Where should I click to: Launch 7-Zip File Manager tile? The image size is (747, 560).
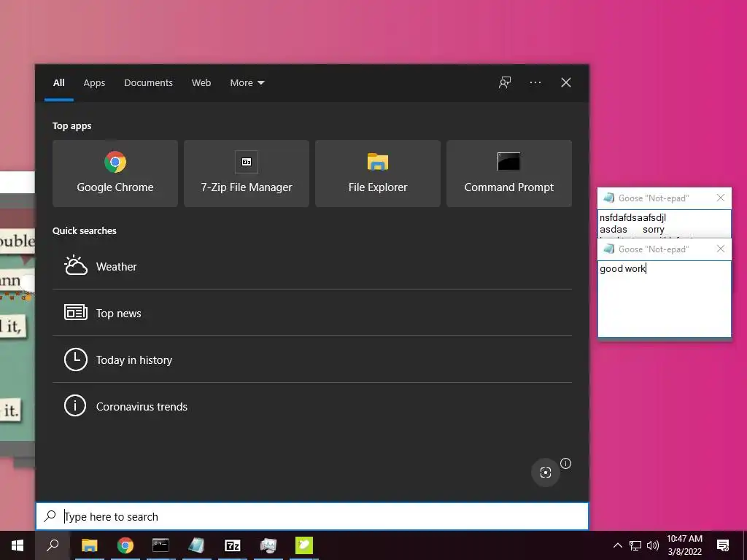[x=247, y=174]
